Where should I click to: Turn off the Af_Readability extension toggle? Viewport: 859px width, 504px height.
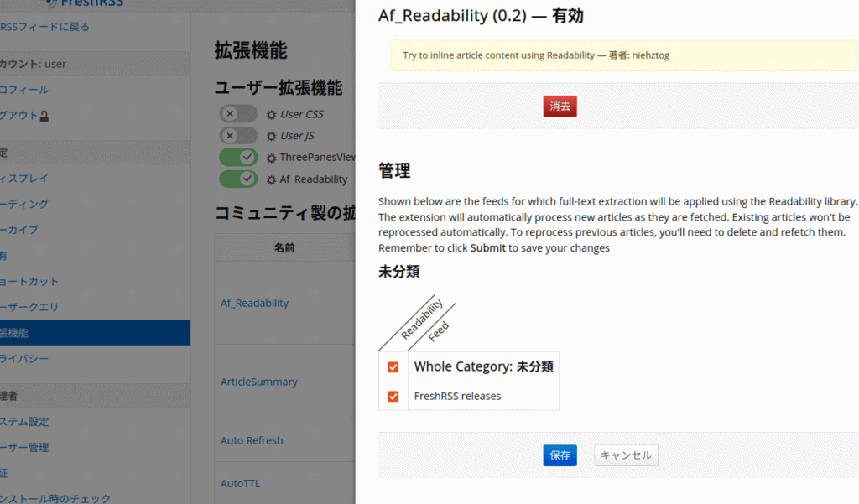pyautogui.click(x=239, y=179)
